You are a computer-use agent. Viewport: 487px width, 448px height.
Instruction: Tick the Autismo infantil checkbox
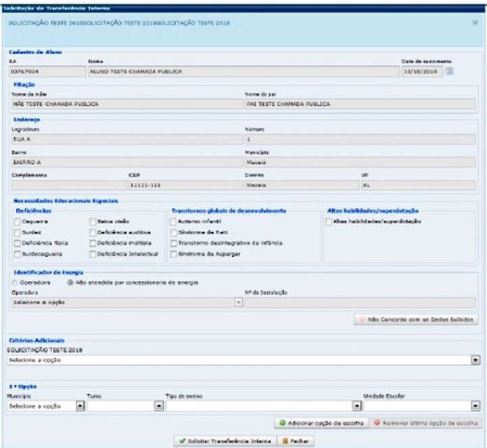(x=172, y=221)
